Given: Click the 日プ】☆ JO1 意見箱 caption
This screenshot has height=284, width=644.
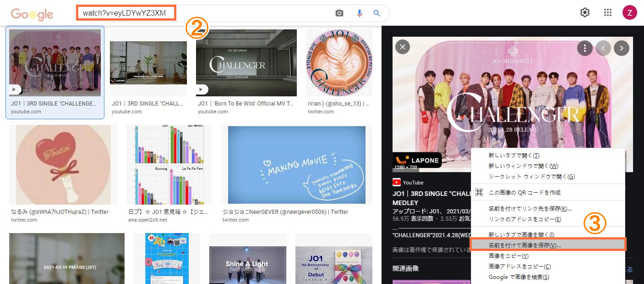Looking at the screenshot, I should click(x=169, y=212).
